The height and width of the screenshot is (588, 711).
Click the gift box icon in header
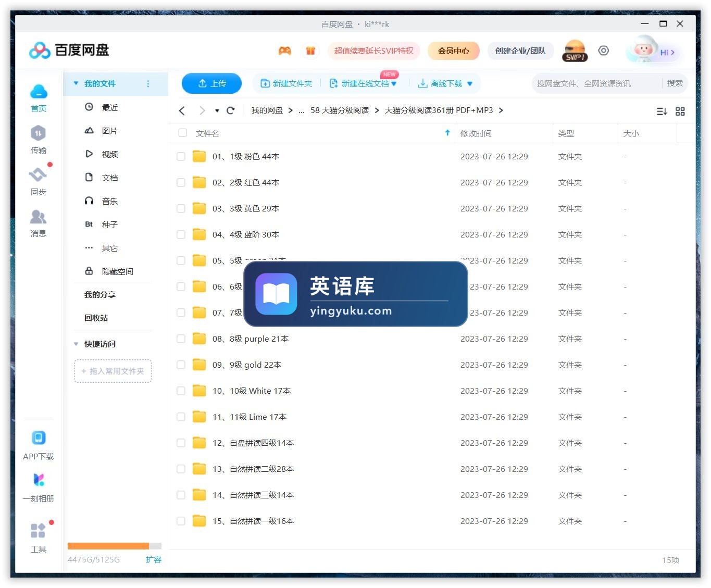click(310, 51)
